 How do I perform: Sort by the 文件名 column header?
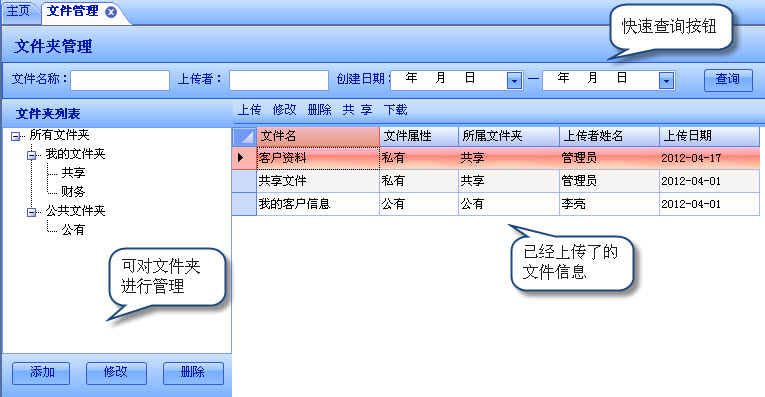click(x=318, y=137)
